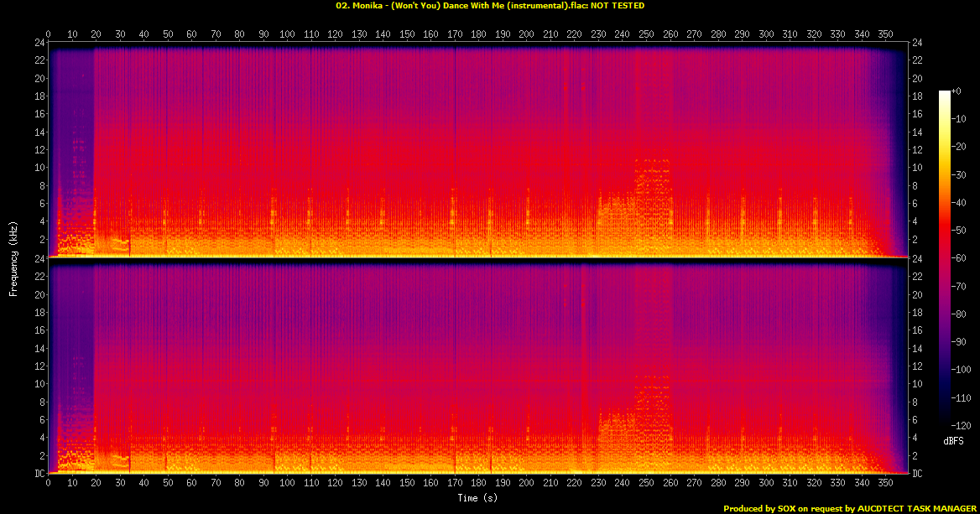The height and width of the screenshot is (514, 980).
Task: Click '170' on the bottom time axis
Action: (x=455, y=483)
